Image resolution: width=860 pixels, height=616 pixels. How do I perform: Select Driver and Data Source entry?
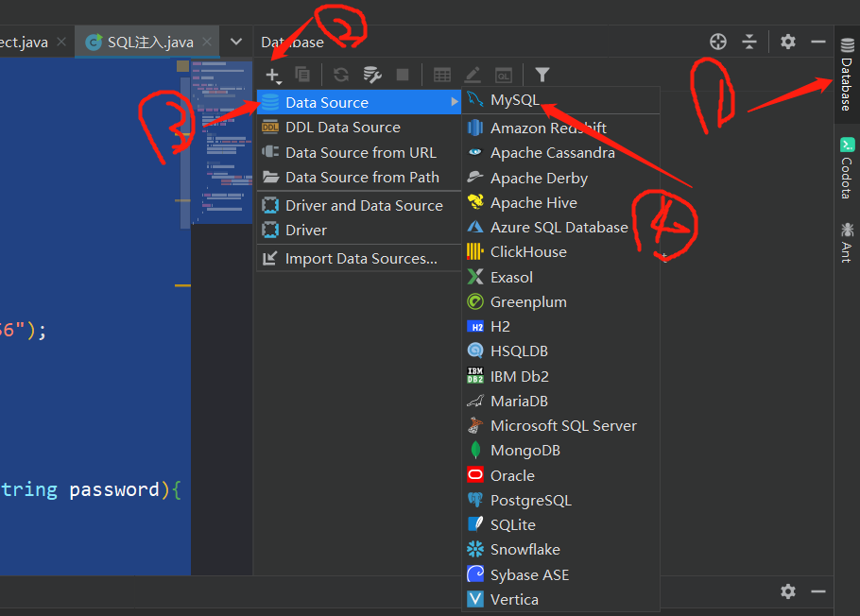359,205
